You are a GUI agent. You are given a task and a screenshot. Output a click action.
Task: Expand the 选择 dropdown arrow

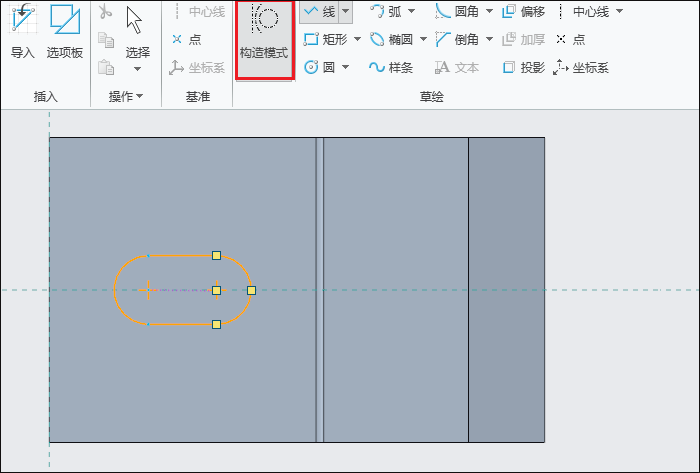pyautogui.click(x=138, y=69)
